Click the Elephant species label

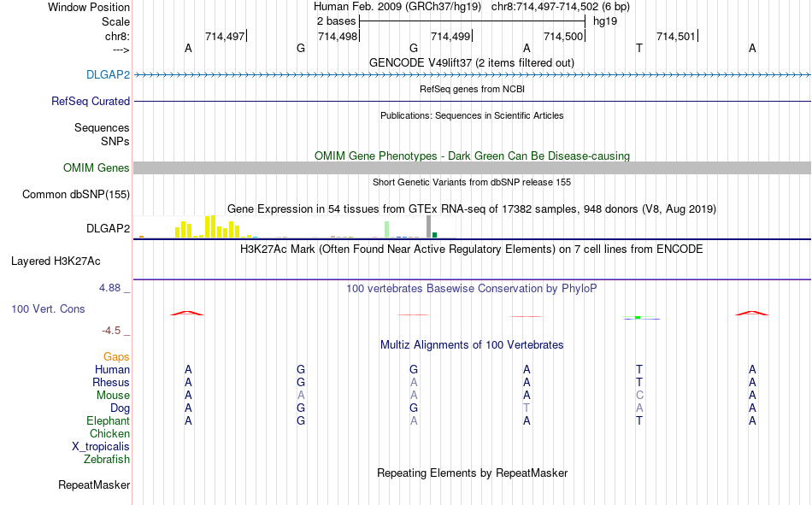(x=108, y=420)
